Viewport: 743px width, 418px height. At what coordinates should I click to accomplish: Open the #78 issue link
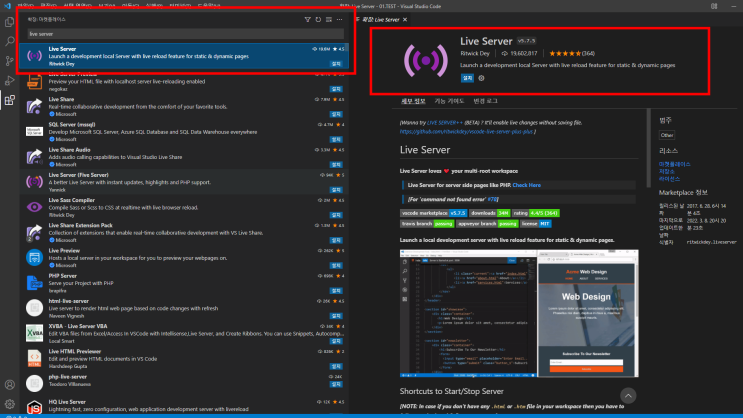pos(492,200)
